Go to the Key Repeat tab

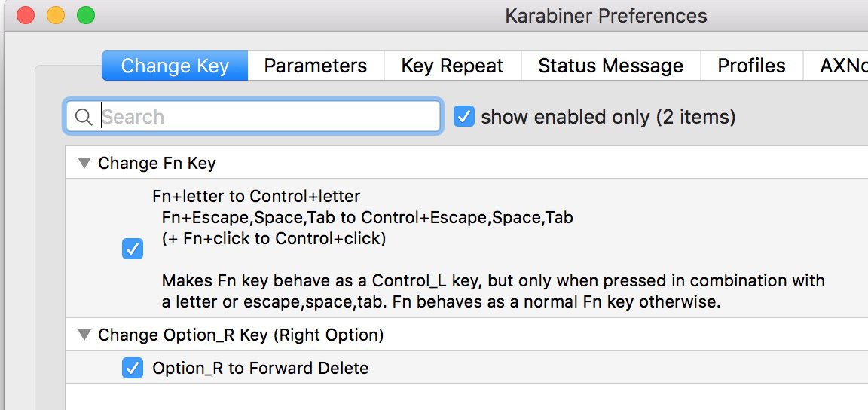tap(452, 66)
